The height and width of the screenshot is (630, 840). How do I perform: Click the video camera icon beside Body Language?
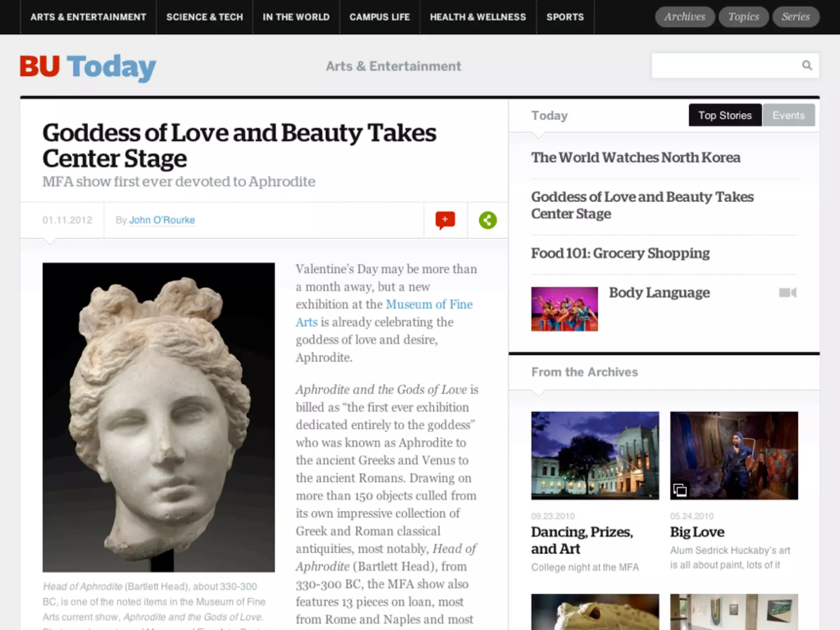tap(787, 292)
